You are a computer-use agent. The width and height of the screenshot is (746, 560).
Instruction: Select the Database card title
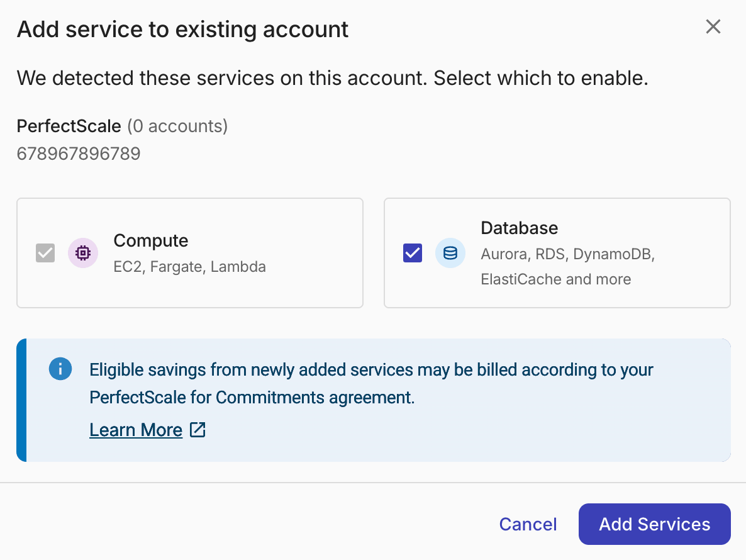pyautogui.click(x=519, y=228)
